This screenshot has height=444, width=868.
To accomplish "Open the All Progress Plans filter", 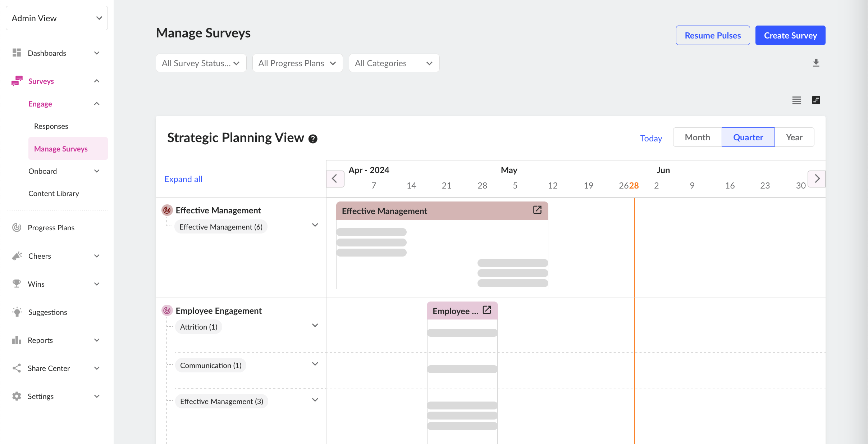I will pyautogui.click(x=297, y=63).
